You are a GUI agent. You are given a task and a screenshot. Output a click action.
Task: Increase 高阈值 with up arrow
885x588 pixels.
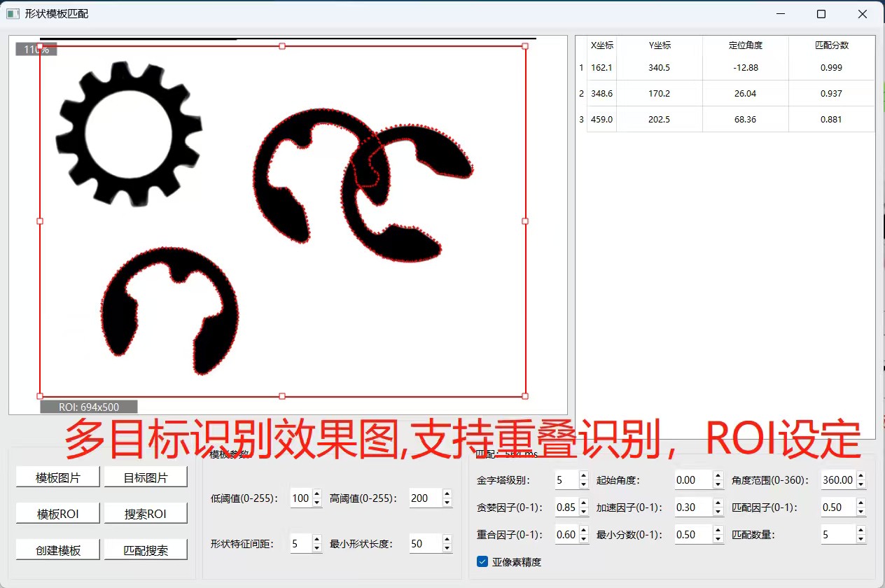pos(447,494)
